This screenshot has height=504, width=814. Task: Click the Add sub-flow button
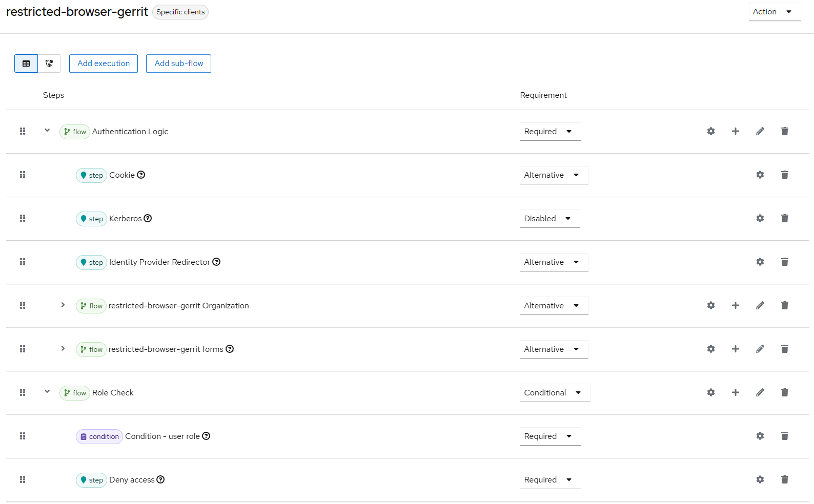(178, 64)
